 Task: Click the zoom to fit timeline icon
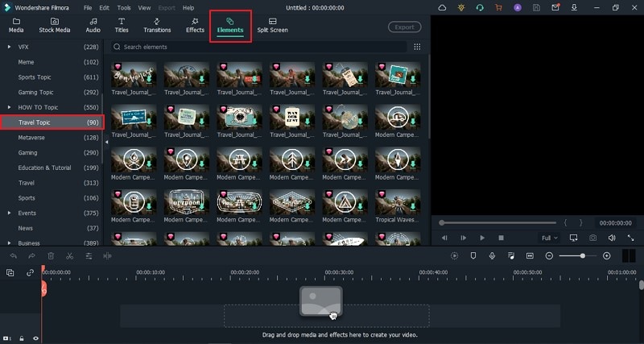click(530, 255)
